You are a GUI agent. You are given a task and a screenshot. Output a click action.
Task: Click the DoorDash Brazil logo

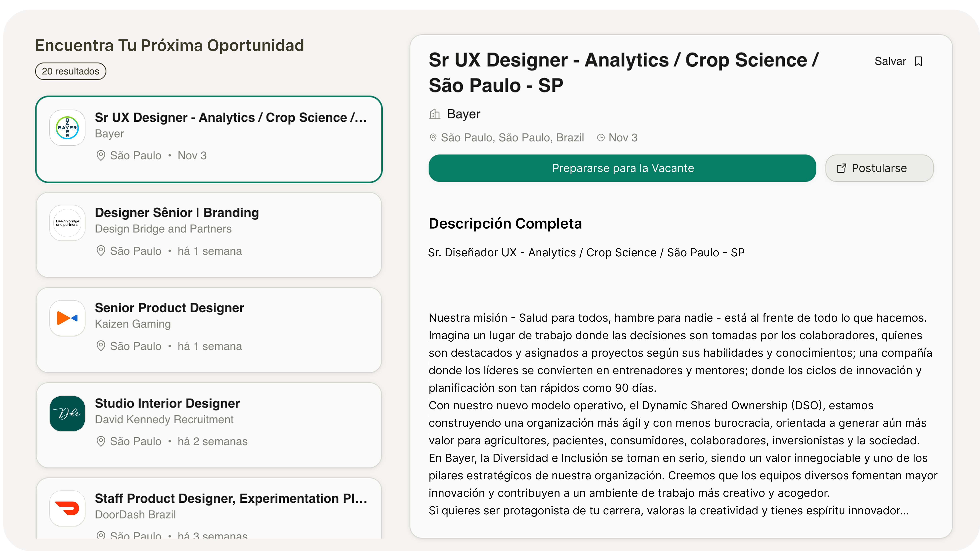[x=67, y=508]
